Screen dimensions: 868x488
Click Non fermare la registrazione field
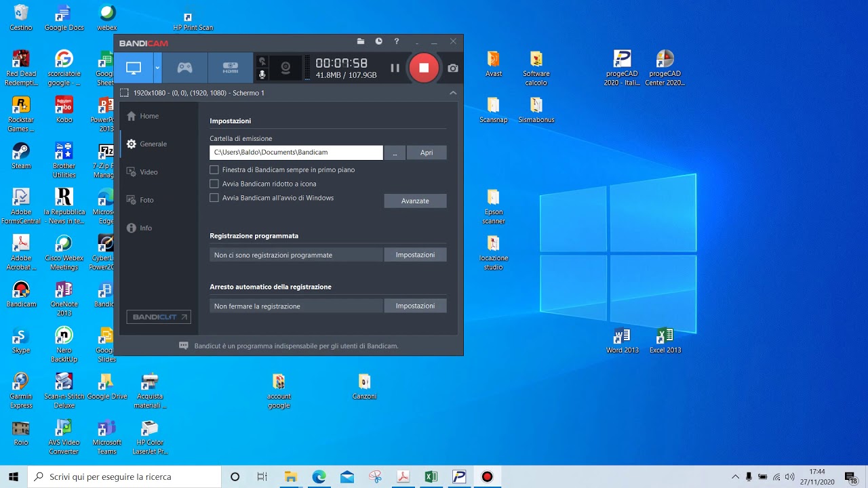[x=296, y=306]
